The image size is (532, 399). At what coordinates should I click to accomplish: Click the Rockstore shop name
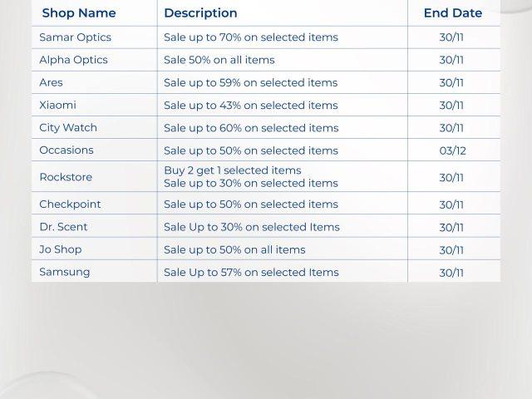66,177
